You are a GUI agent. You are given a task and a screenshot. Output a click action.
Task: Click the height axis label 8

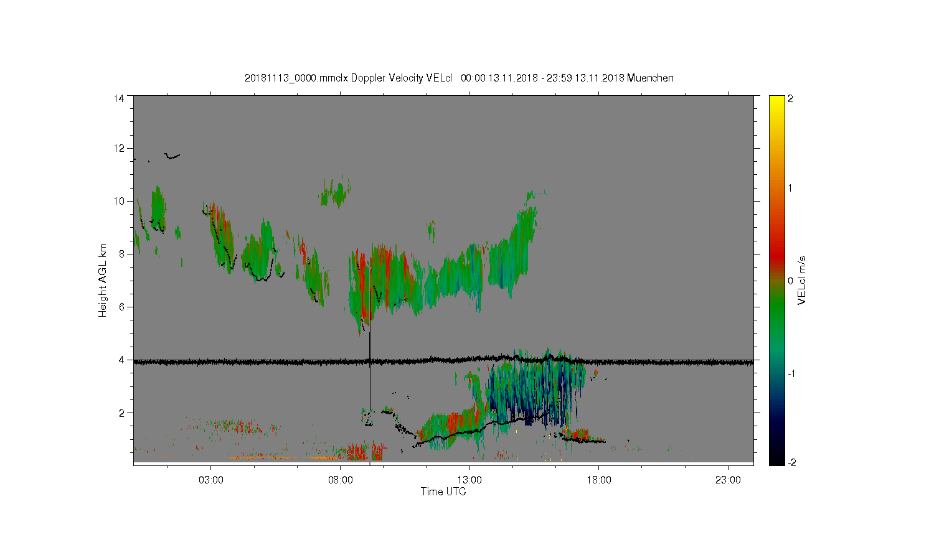click(121, 254)
